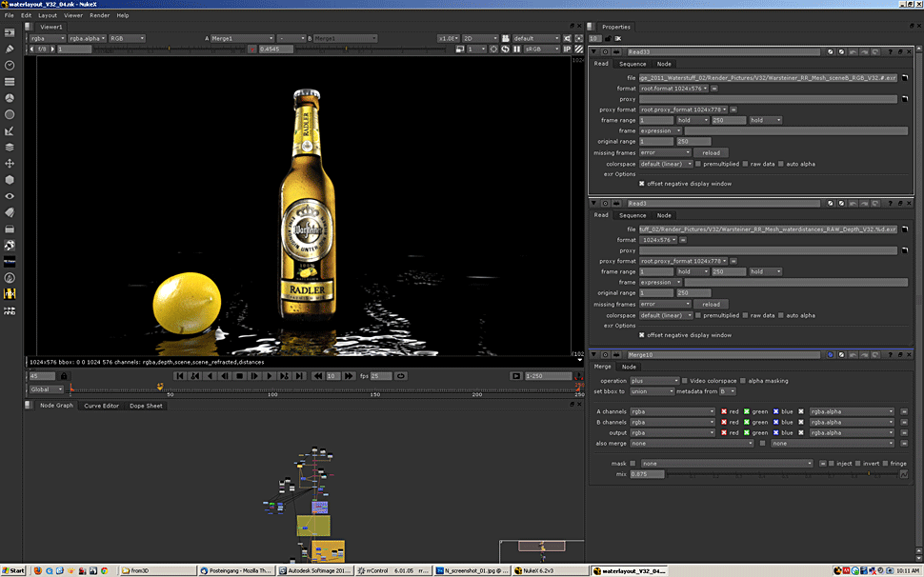The width and height of the screenshot is (924, 577).
Task: Open the Render menu
Action: (99, 15)
